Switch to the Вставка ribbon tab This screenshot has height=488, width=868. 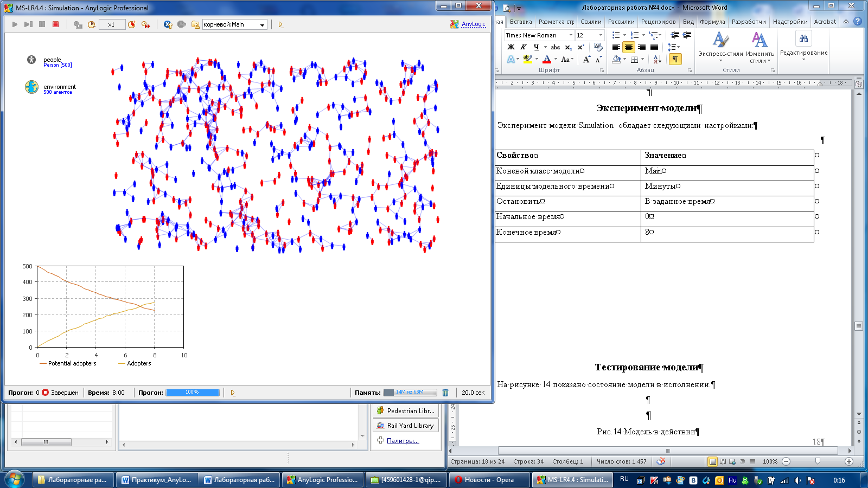[521, 22]
